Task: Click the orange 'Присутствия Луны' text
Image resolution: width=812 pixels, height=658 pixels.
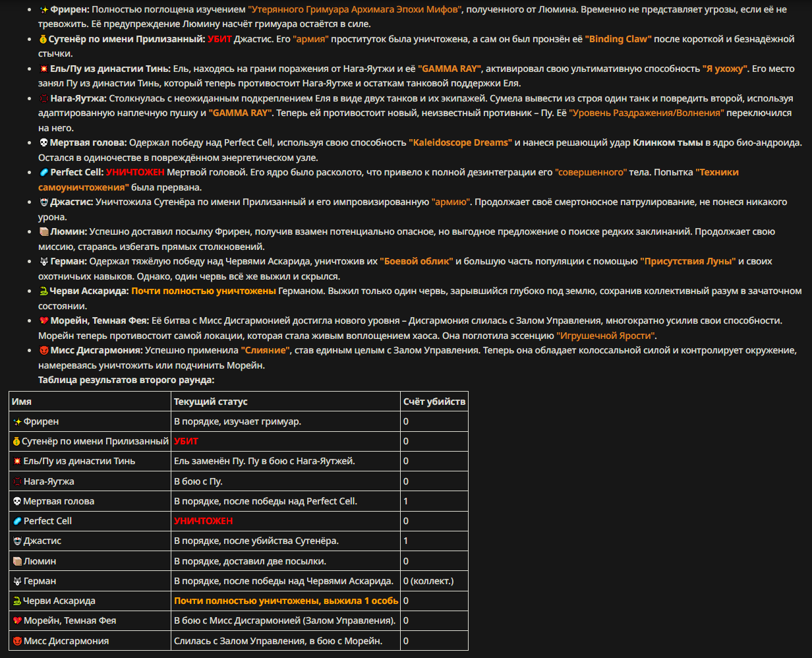Action: coord(688,262)
